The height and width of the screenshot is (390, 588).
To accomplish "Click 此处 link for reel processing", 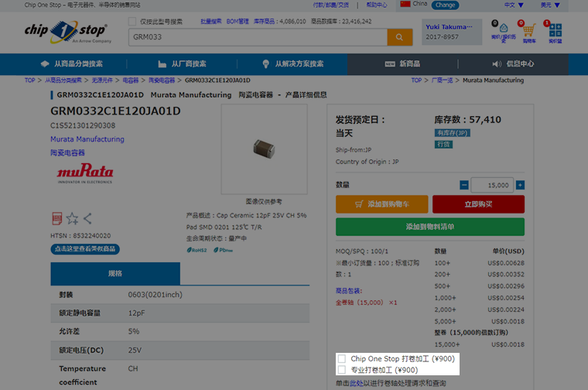I will [356, 383].
